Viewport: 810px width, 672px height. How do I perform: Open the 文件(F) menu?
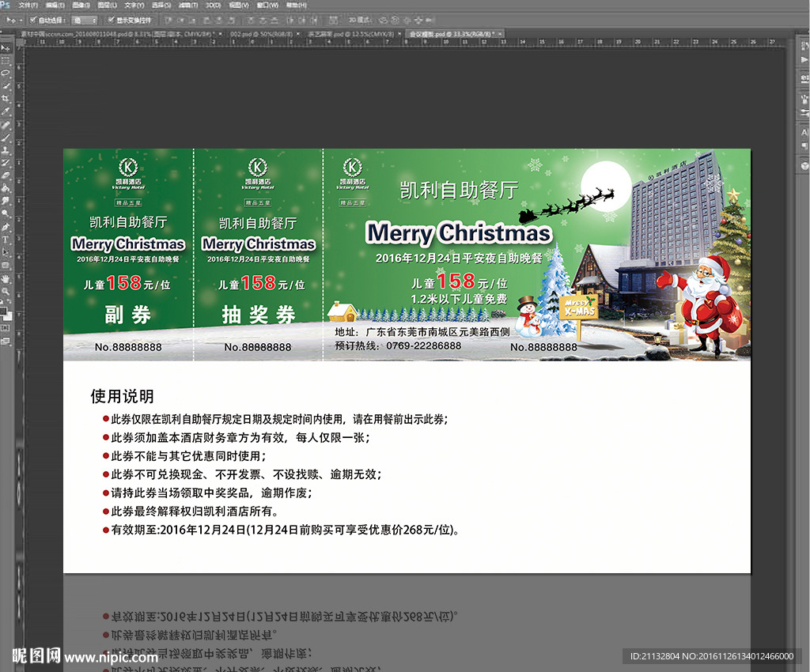click(x=28, y=5)
